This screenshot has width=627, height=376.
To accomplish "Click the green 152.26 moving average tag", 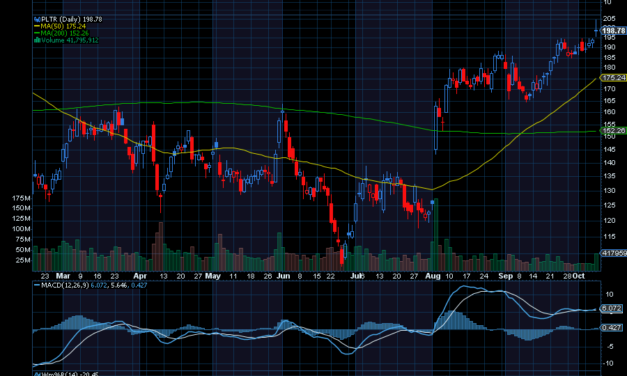I will click(613, 131).
